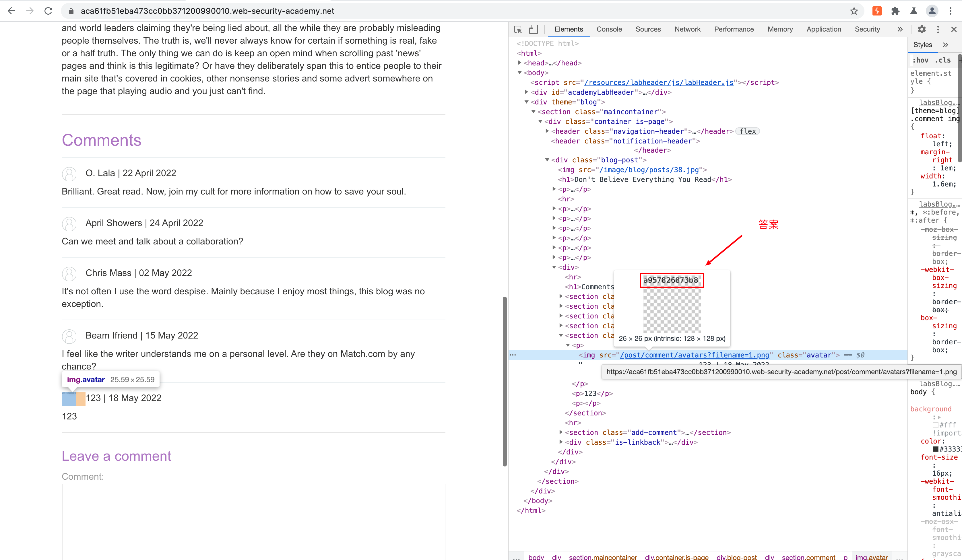
Task: Open the Application tab
Action: coord(823,29)
